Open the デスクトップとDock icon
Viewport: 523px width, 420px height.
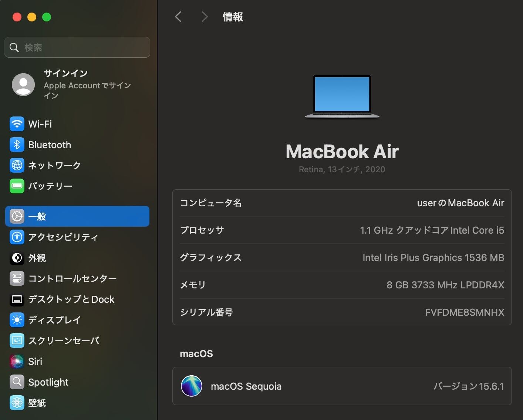pyautogui.click(x=17, y=299)
